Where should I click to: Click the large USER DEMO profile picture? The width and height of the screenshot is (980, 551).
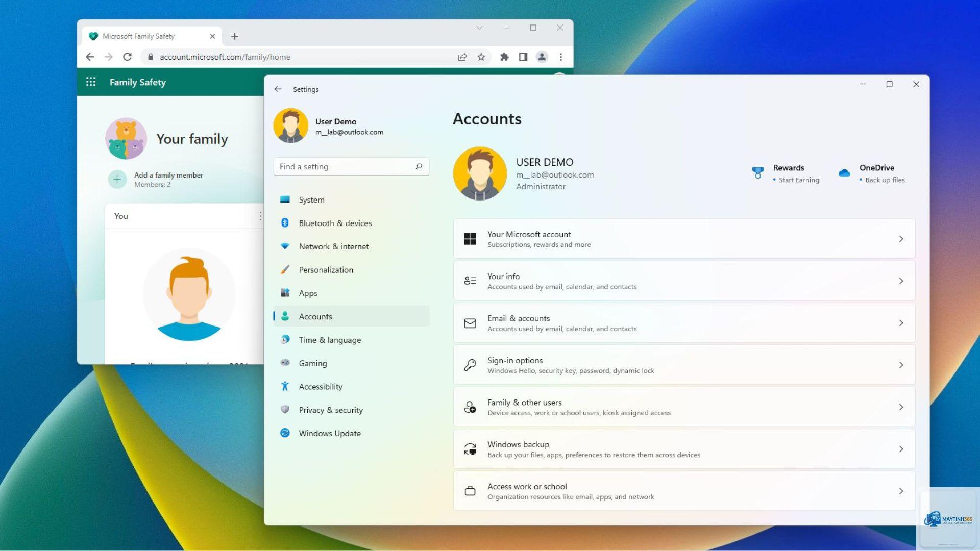480,173
